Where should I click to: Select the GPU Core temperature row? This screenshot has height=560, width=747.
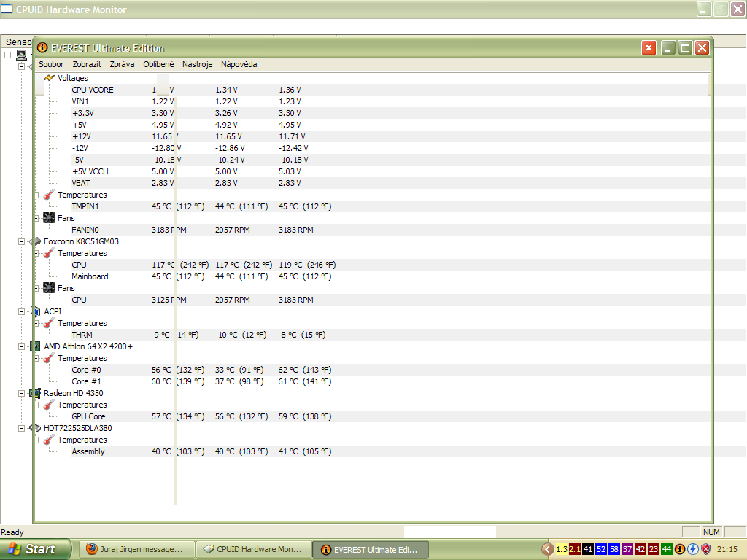point(88,416)
